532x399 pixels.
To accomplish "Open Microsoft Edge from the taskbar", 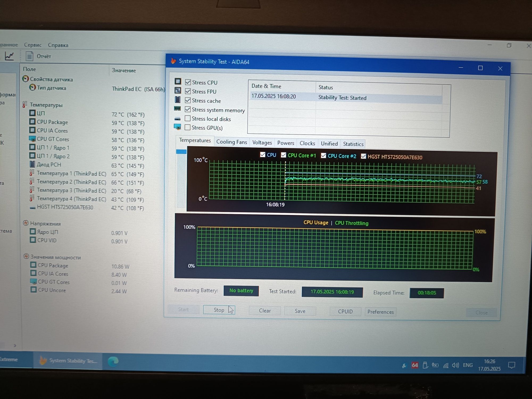I will coord(113,361).
